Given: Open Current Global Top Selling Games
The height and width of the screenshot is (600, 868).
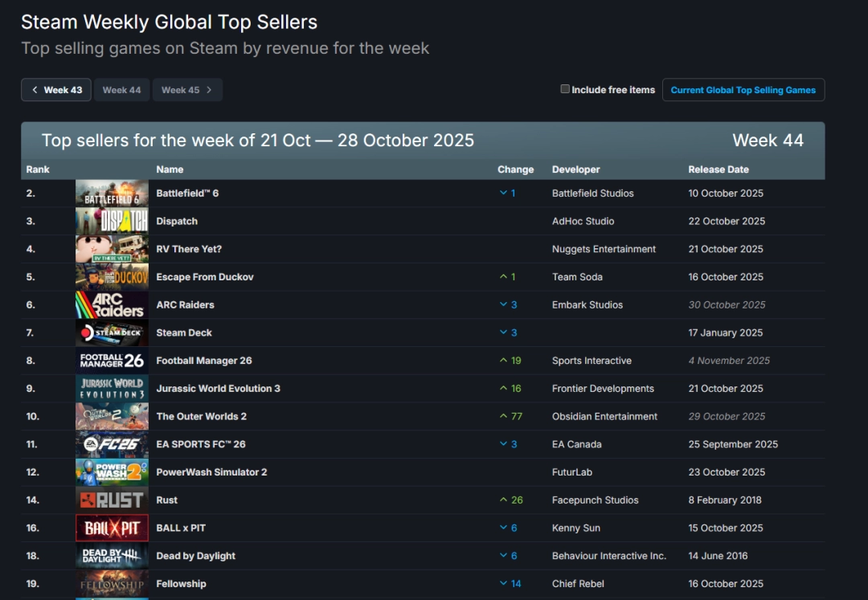Looking at the screenshot, I should click(743, 89).
